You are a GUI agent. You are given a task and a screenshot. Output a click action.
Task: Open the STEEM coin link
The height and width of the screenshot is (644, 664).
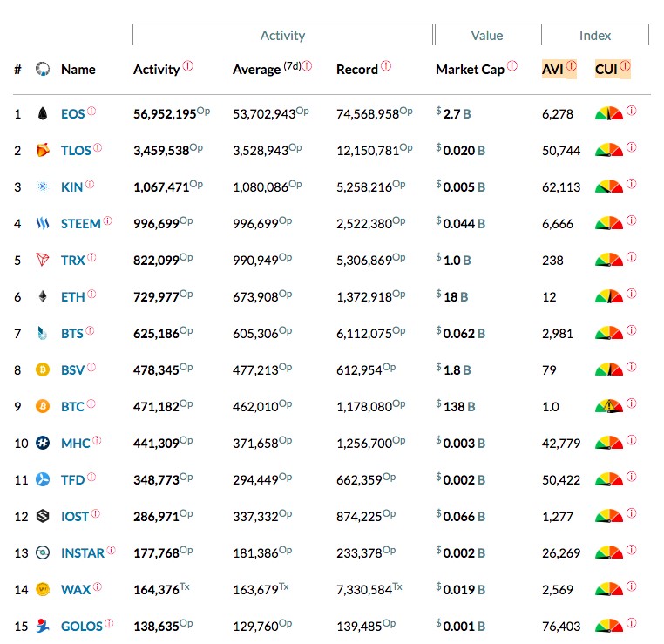81,224
